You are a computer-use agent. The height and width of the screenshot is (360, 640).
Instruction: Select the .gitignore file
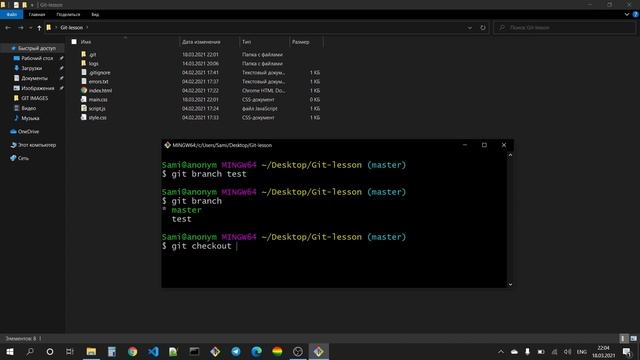tap(99, 72)
